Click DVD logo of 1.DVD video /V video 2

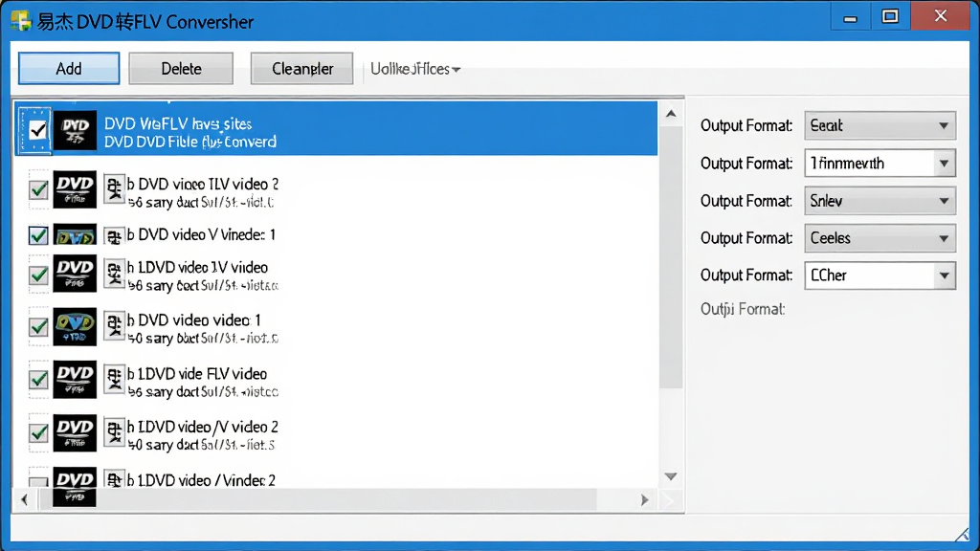click(75, 432)
